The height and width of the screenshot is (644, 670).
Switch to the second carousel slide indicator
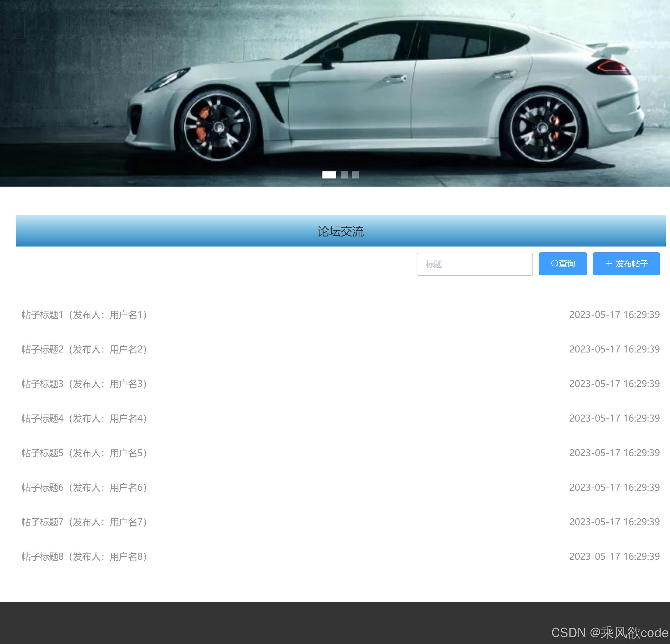tap(344, 175)
